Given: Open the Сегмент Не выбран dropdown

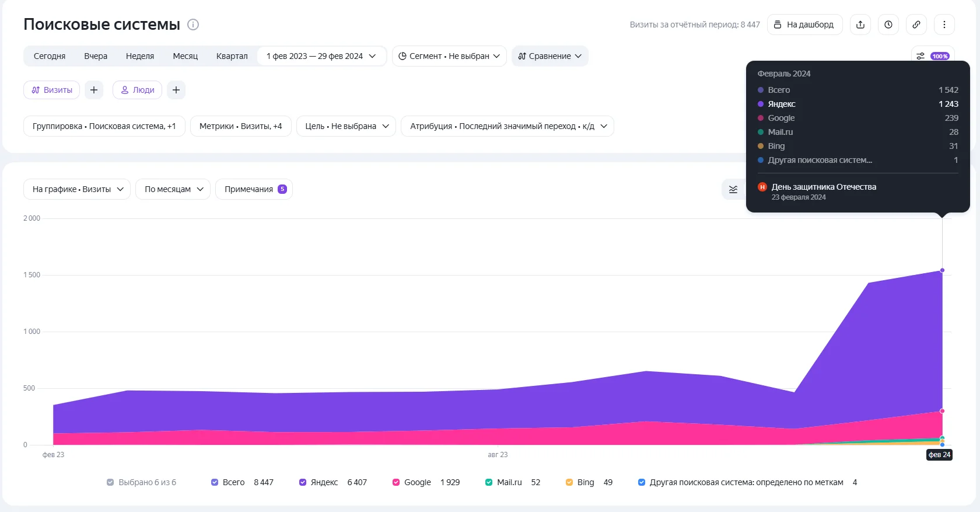Looking at the screenshot, I should tap(449, 56).
